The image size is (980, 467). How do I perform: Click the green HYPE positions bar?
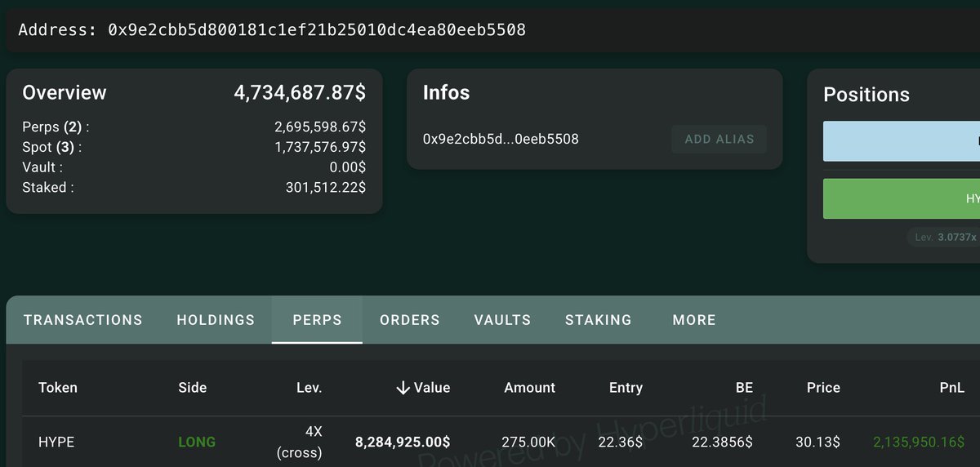coord(902,198)
